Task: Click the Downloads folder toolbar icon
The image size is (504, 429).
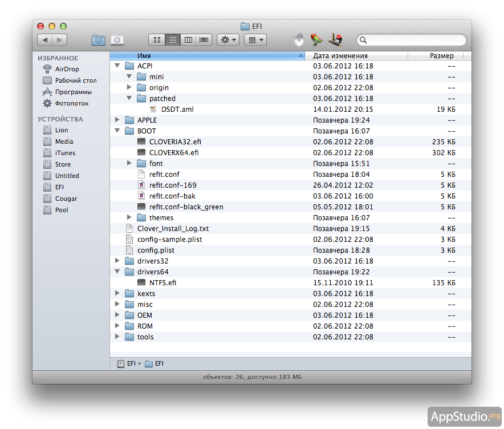Action: click(117, 40)
